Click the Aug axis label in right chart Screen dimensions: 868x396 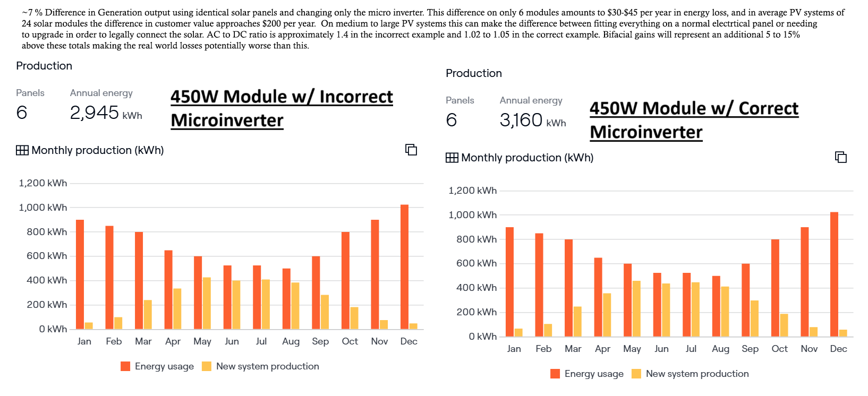(x=720, y=349)
